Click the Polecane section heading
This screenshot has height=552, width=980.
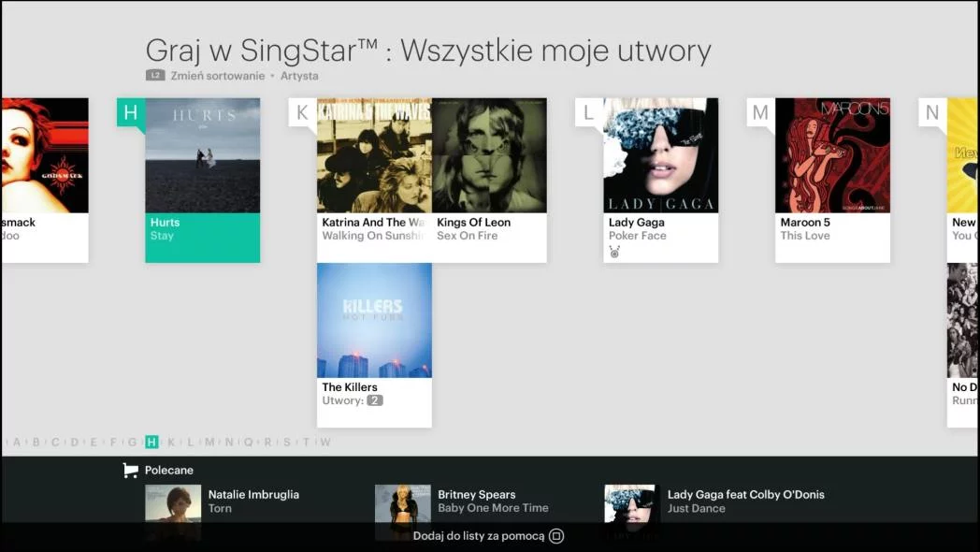tap(168, 470)
